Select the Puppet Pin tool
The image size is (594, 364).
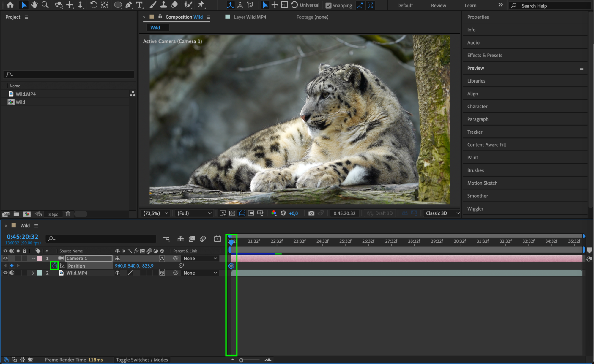(x=201, y=5)
